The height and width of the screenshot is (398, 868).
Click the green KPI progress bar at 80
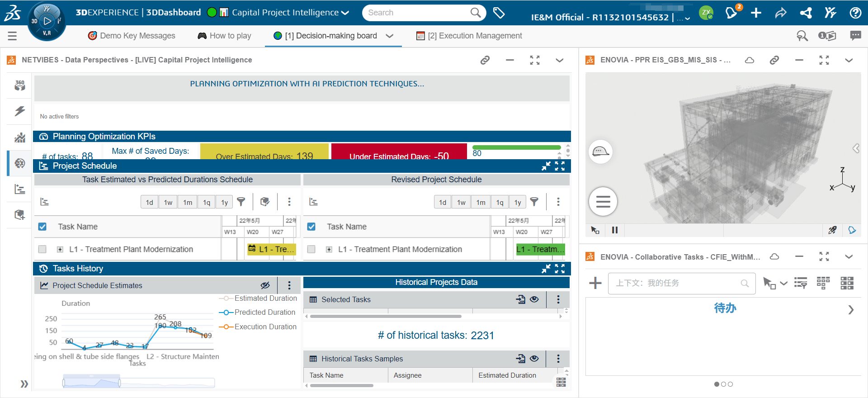[x=516, y=147]
